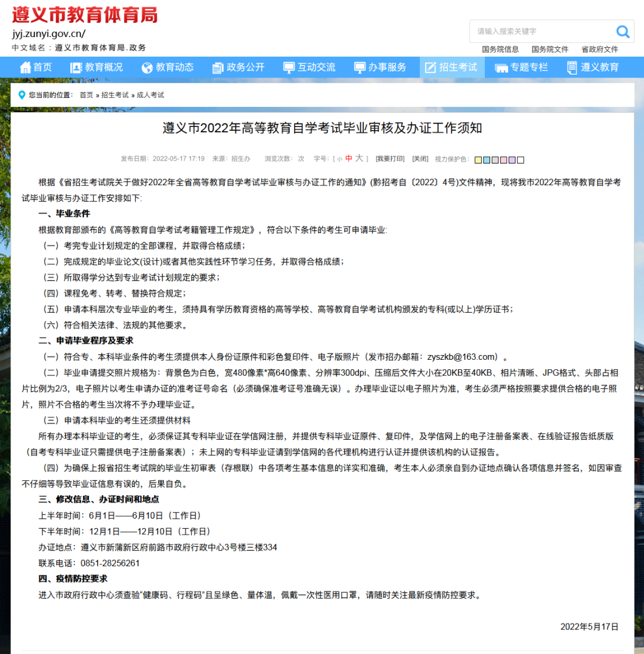Click the location pin beside 您当前的位置

22,94
